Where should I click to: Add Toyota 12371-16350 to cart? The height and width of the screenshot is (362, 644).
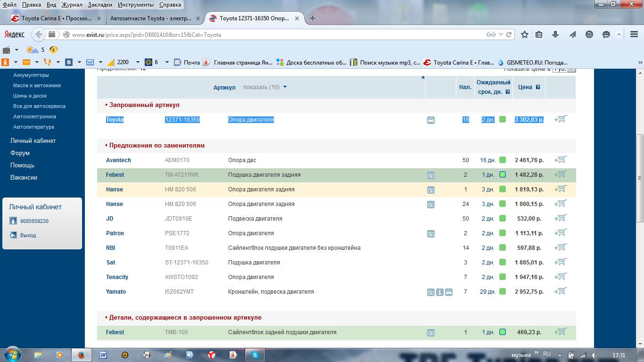(561, 119)
